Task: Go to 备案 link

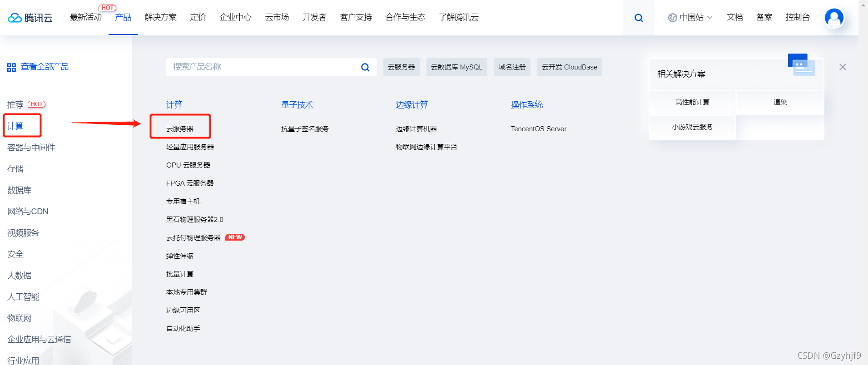Action: 764,17
